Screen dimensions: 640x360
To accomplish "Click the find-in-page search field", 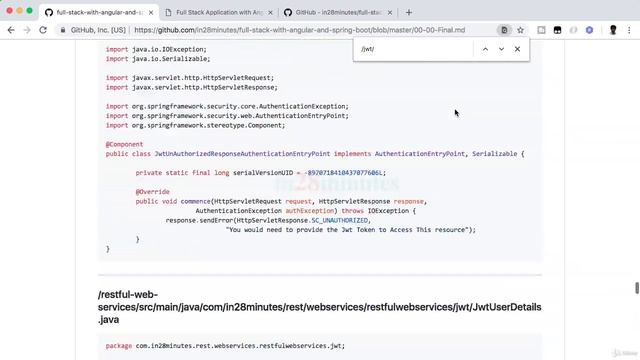I will click(414, 49).
